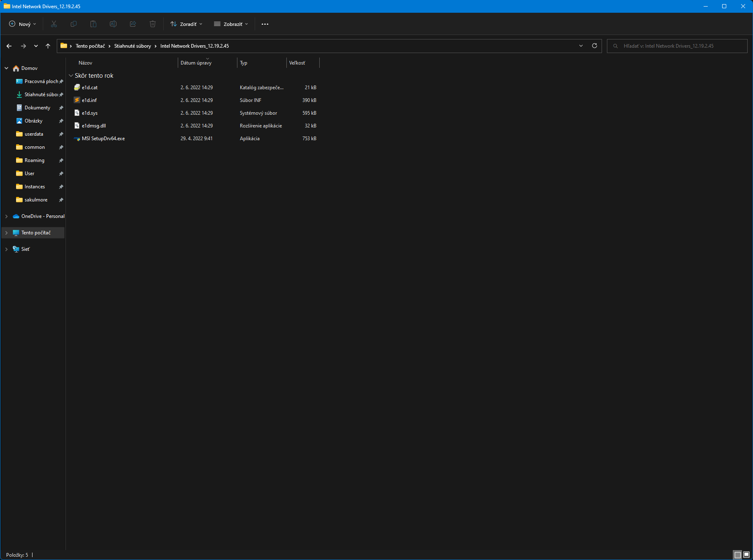
Task: Open the Zobraziť view menu
Action: pos(231,24)
